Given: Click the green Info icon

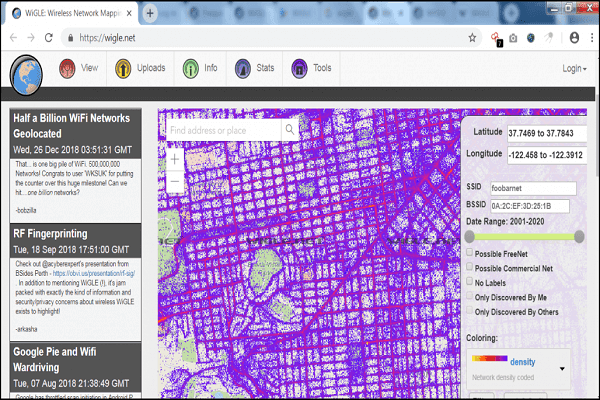Looking at the screenshot, I should click(190, 69).
